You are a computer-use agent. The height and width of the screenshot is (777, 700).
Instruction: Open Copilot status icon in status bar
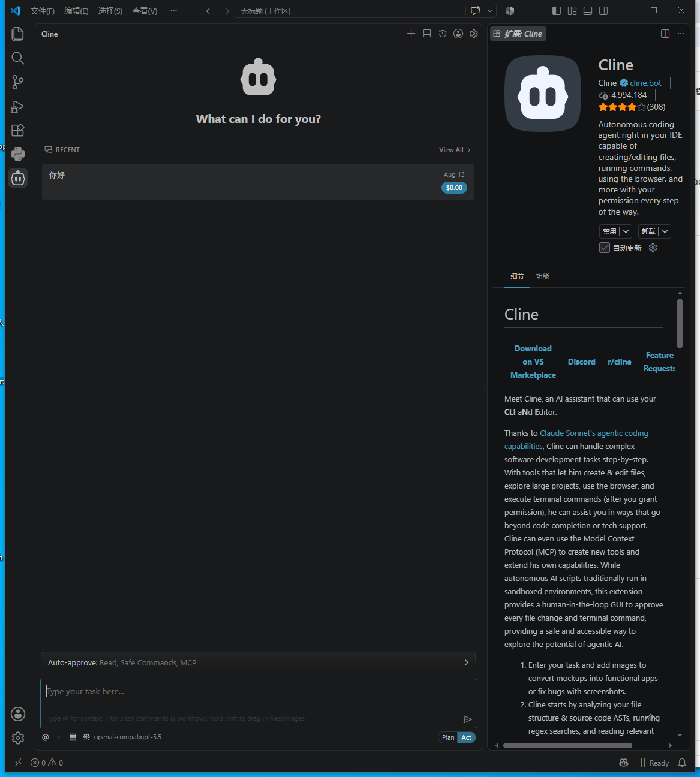click(x=624, y=763)
